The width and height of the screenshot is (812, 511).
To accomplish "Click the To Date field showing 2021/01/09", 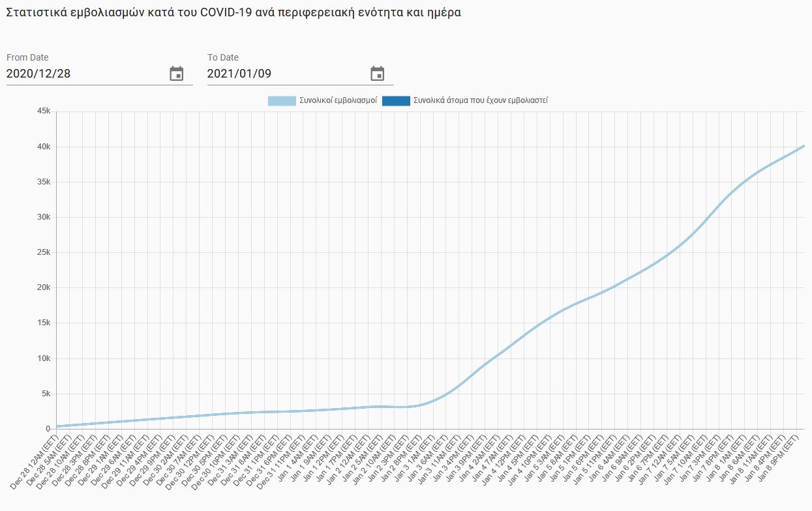I will tap(286, 74).
